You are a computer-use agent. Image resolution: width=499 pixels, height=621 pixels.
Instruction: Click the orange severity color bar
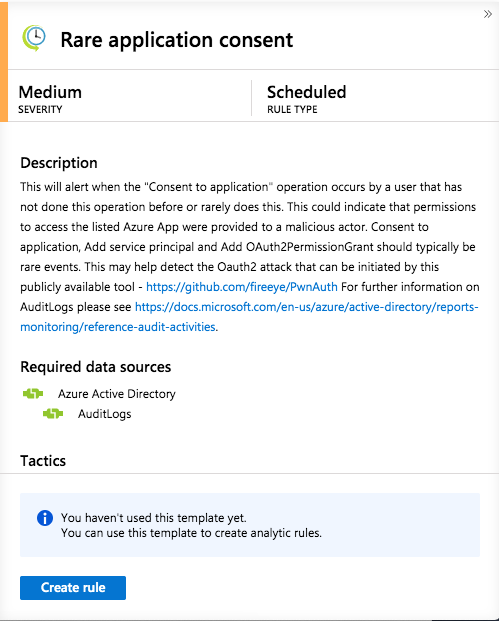tap(4, 63)
